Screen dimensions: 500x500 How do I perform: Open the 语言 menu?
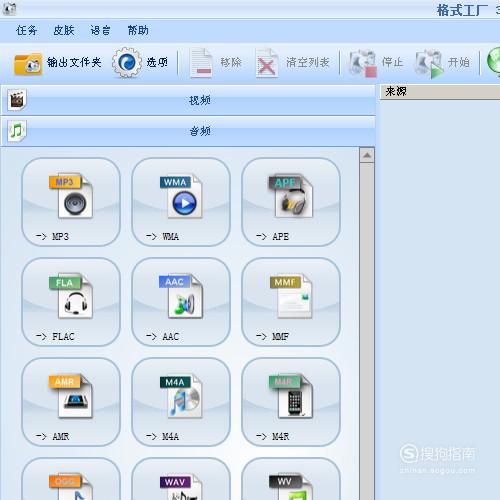(101, 31)
